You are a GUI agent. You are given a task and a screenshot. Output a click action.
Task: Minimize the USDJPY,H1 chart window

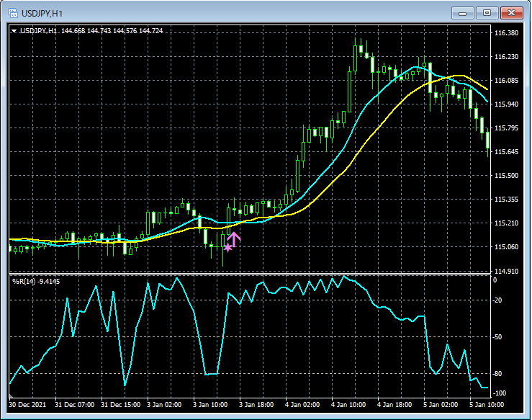coord(462,13)
